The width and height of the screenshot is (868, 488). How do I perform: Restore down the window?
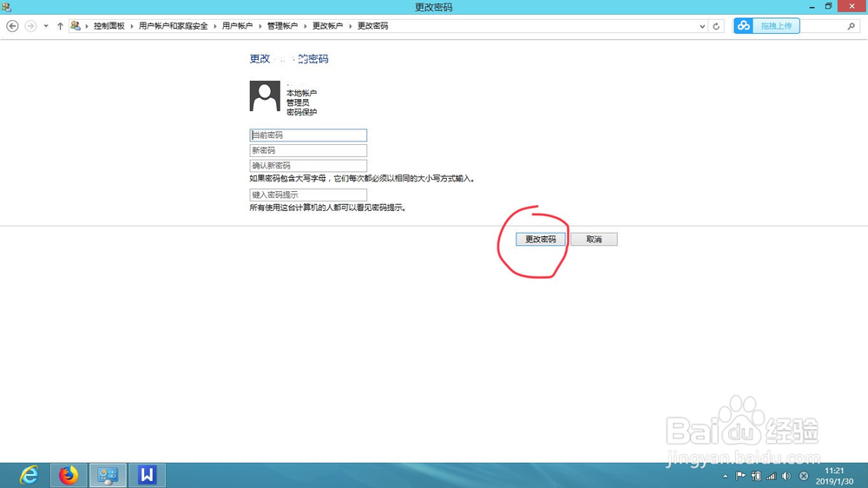[x=829, y=7]
